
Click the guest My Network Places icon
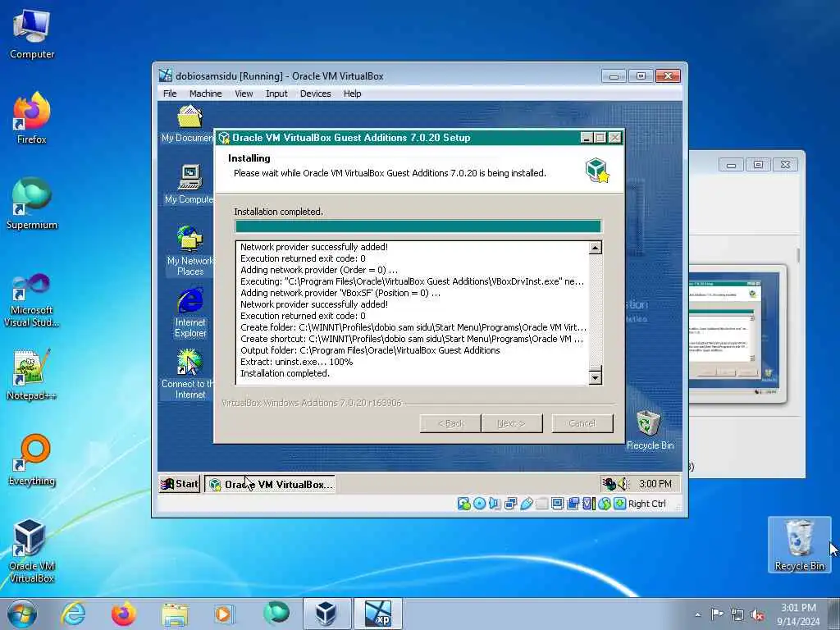190,251
